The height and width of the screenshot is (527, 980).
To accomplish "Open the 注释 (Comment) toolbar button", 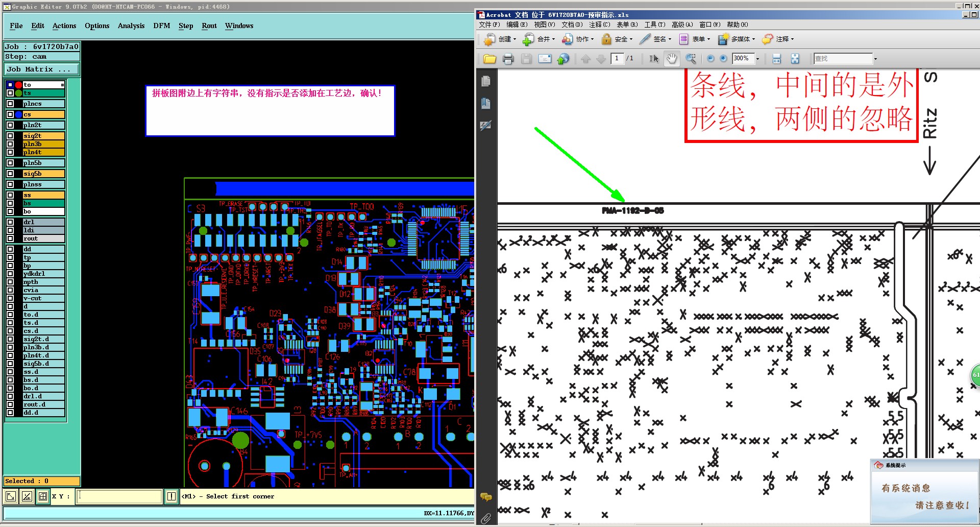I will pos(779,39).
